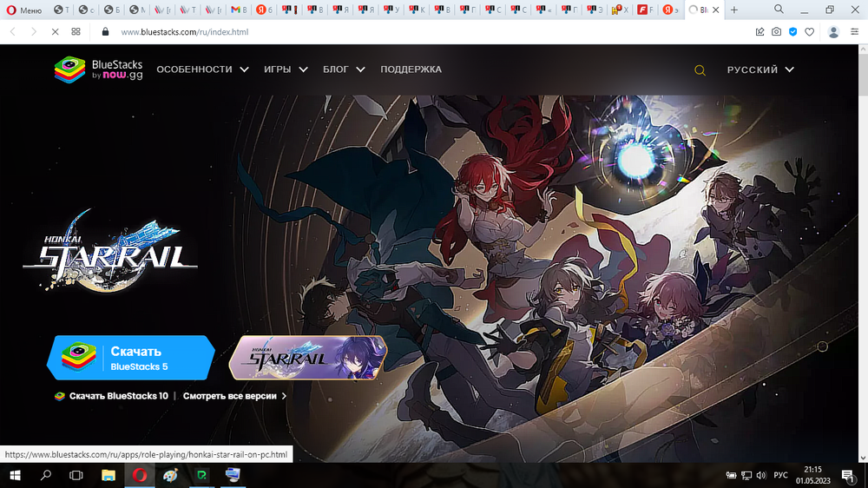
Task: Open the Speed Dial grid icon
Action: (76, 32)
